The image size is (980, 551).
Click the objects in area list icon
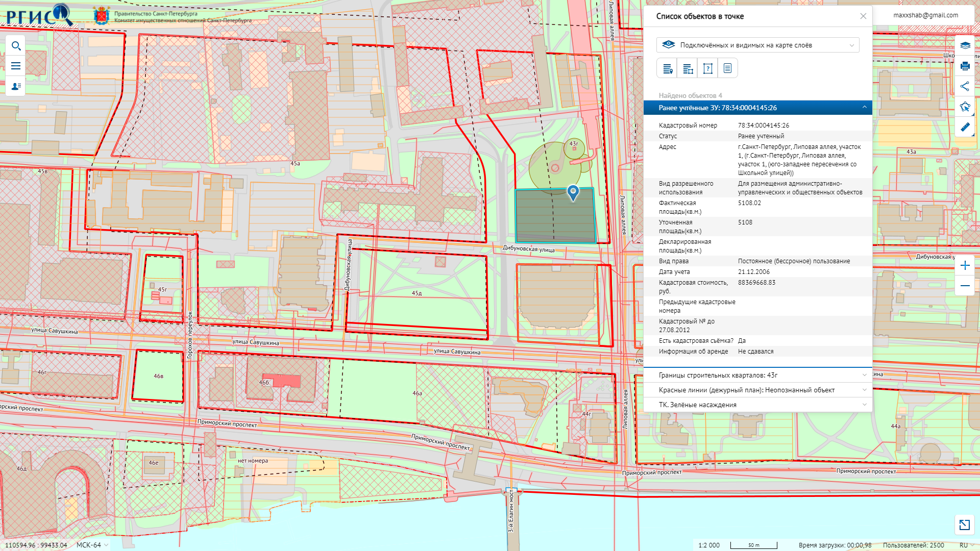[688, 68]
